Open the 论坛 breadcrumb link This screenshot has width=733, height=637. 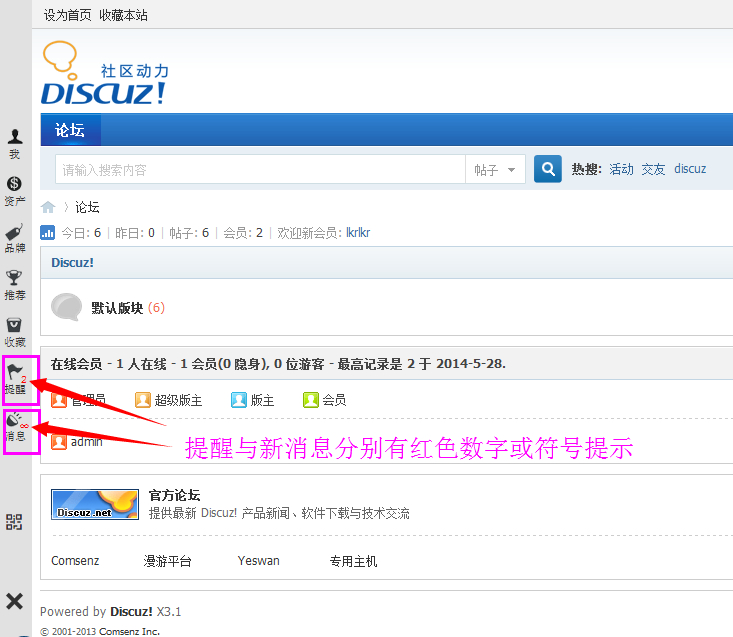coord(87,207)
